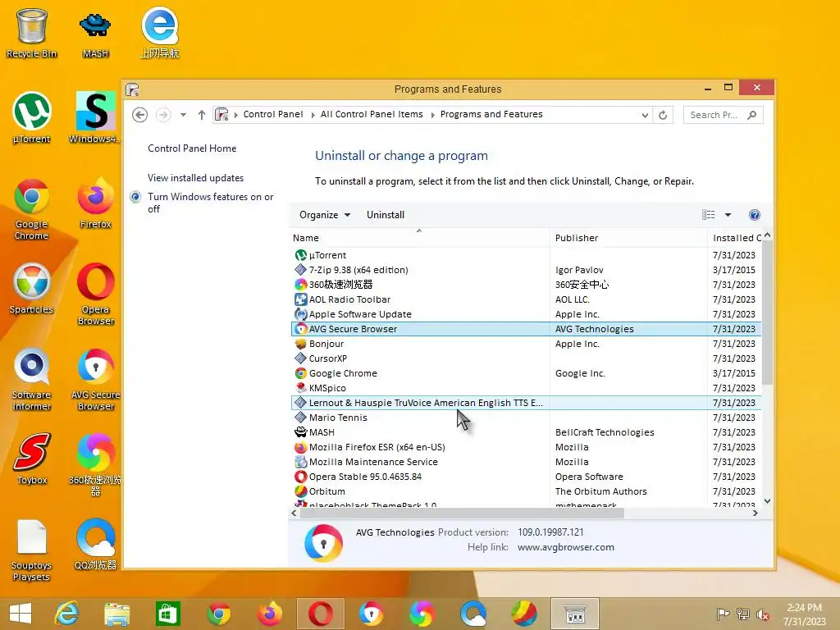Open the Windows4 desktop icon
This screenshot has width=840, height=630.
point(95,118)
